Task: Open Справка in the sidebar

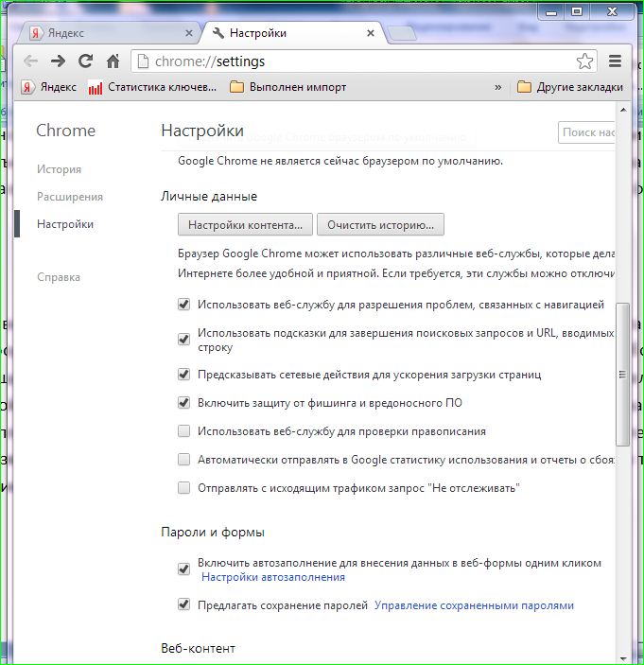Action: tap(59, 277)
